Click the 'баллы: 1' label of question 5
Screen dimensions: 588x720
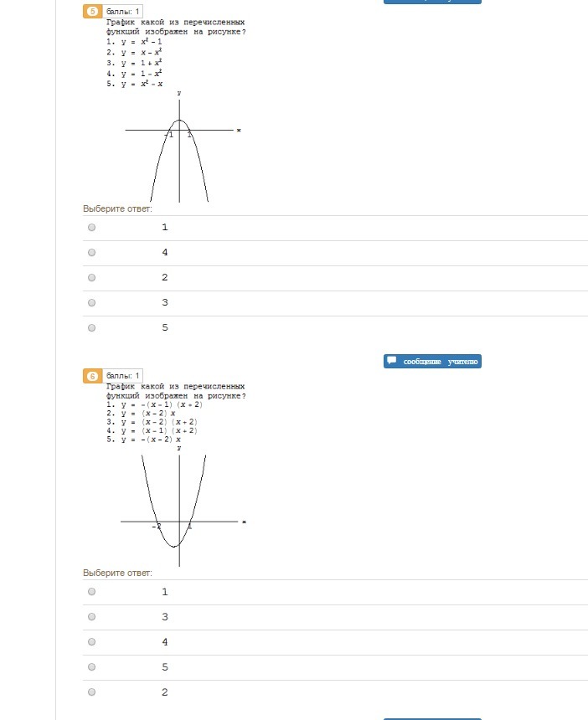pyautogui.click(x=122, y=11)
